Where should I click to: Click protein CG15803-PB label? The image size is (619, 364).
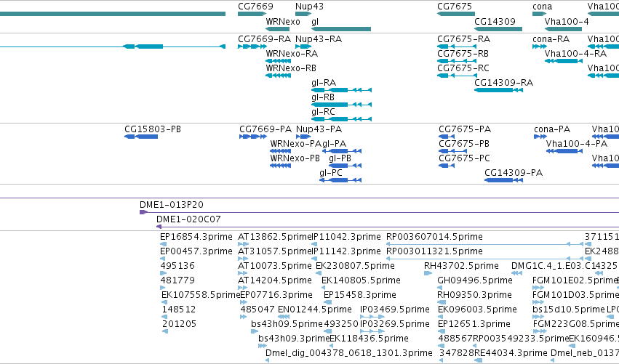[152, 129]
